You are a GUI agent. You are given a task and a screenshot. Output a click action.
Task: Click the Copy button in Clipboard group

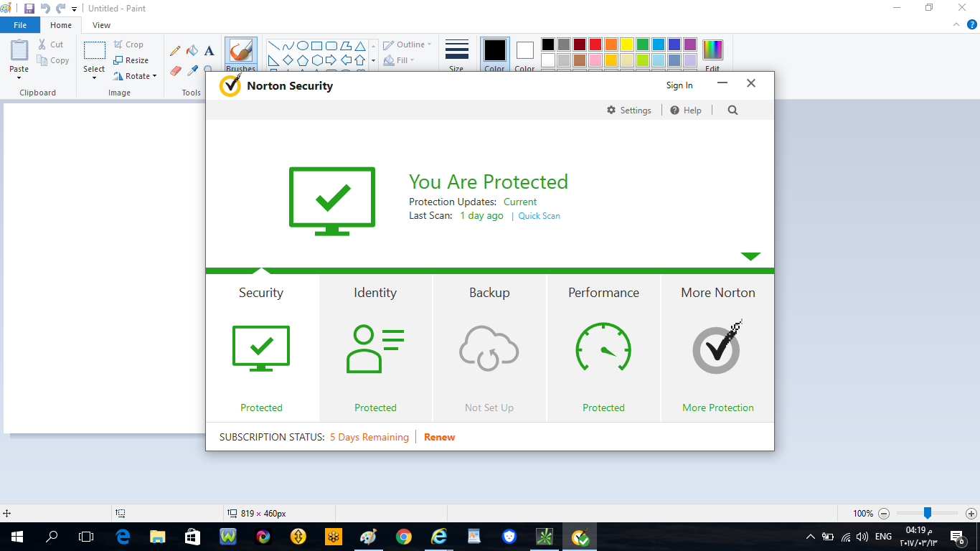click(x=53, y=61)
